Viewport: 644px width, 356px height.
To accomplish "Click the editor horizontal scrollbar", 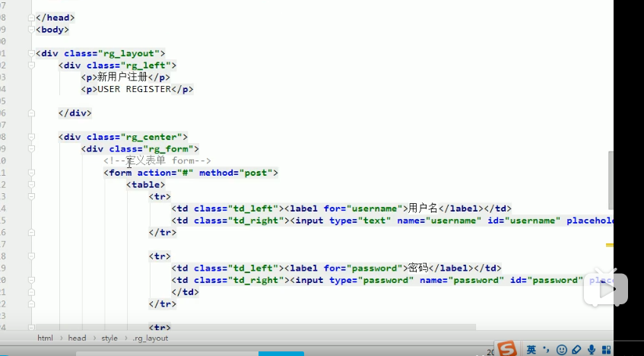I will point(256,327).
